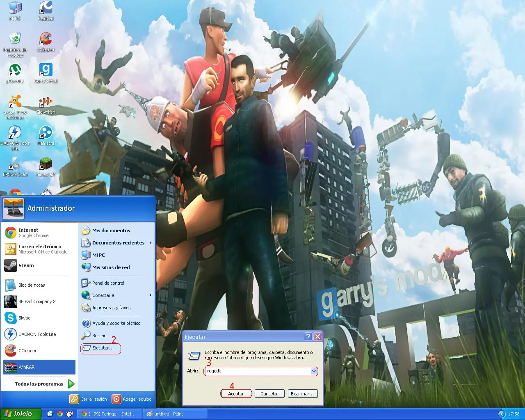
Task: Click Cancelar in the Ejecutar dialog
Action: (x=269, y=394)
